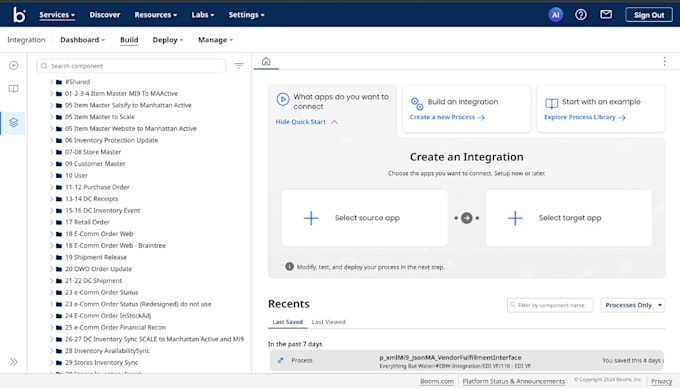Switch to the Last Viewed tab
Image resolution: width=680 pixels, height=388 pixels.
coord(329,322)
